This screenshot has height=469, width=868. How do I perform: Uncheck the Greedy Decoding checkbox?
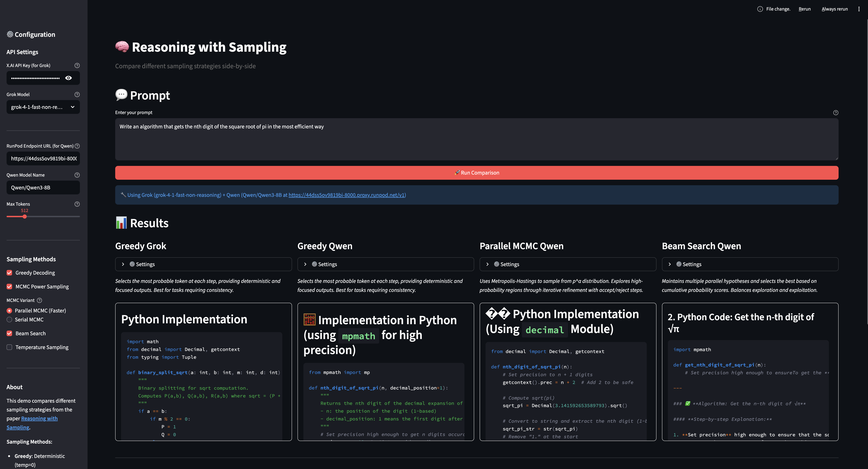coord(10,273)
